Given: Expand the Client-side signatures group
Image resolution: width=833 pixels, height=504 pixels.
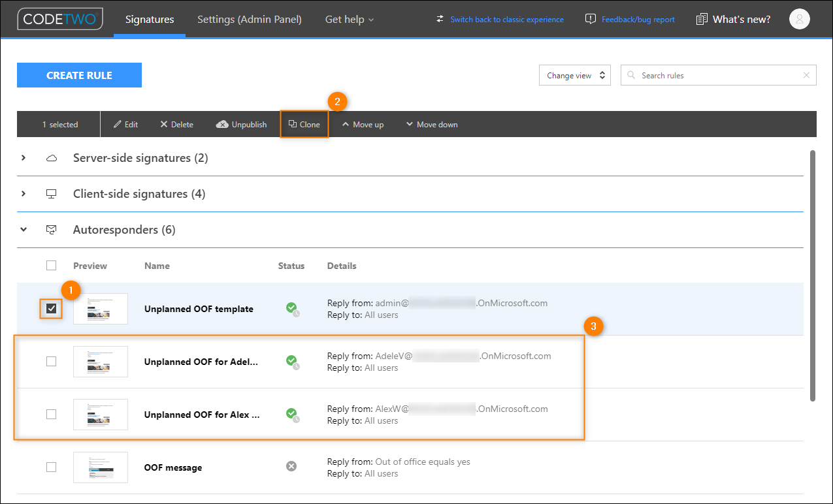Looking at the screenshot, I should (x=24, y=194).
